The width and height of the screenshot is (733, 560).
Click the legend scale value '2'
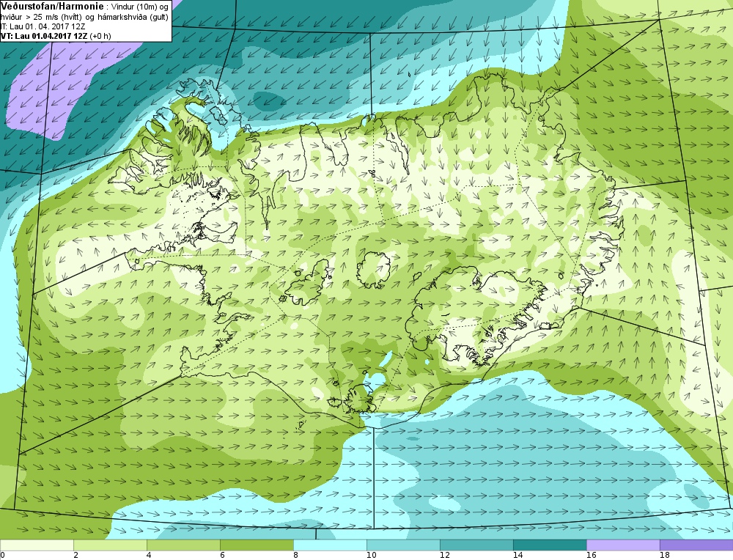tap(75, 556)
